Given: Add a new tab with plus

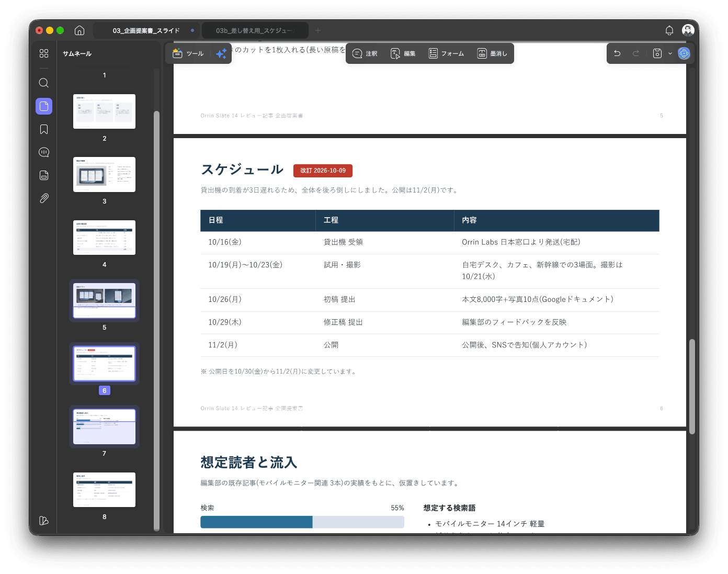Looking at the screenshot, I should [x=318, y=30].
